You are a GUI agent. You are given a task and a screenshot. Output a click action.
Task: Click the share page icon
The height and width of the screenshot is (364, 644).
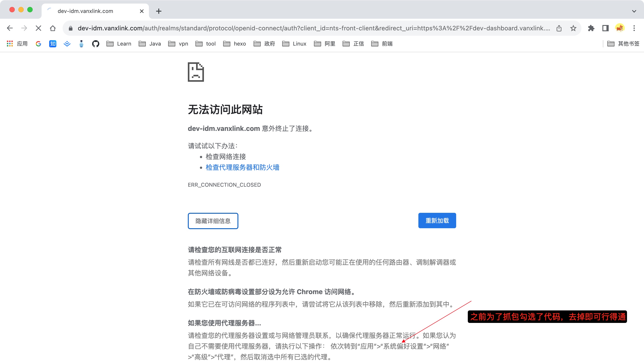[559, 28]
